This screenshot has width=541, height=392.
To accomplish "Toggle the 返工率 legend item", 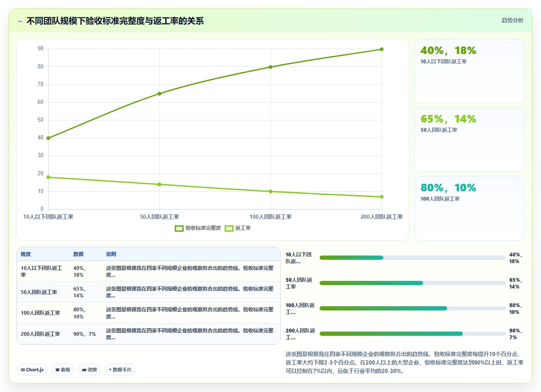I will click(x=238, y=228).
